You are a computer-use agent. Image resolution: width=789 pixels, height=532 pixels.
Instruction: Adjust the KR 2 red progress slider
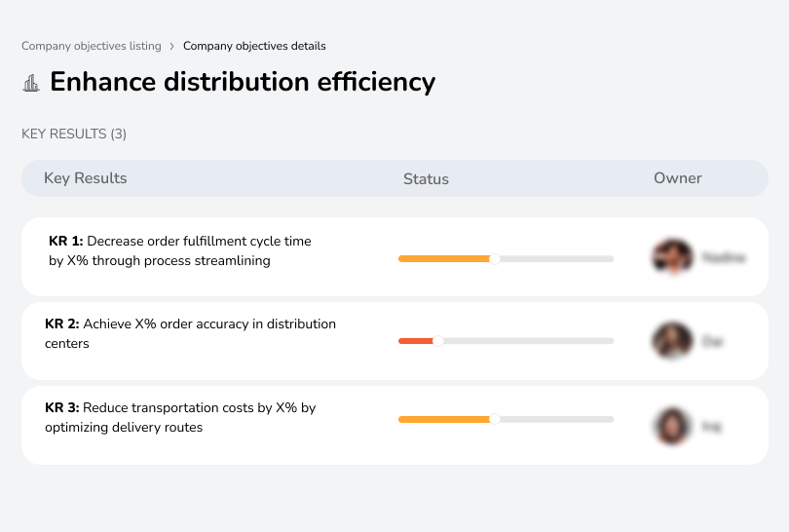(438, 341)
